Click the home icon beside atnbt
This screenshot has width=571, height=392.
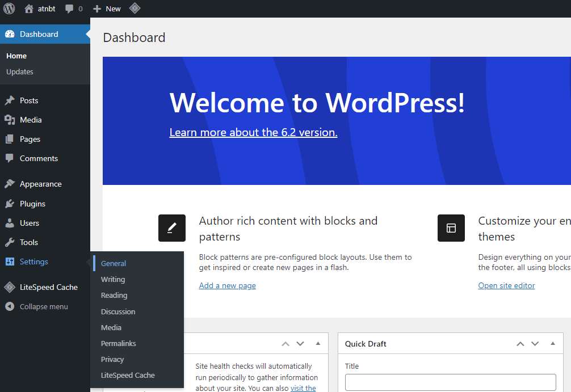point(29,9)
